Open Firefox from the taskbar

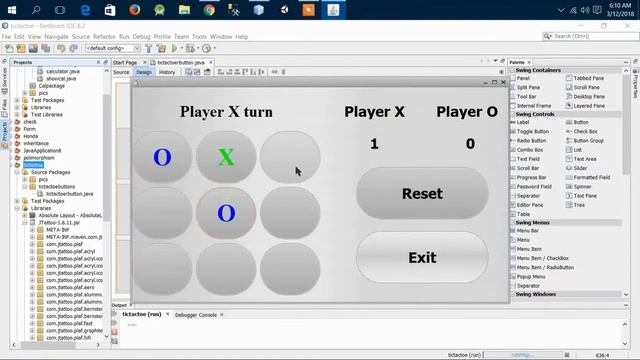(135, 10)
